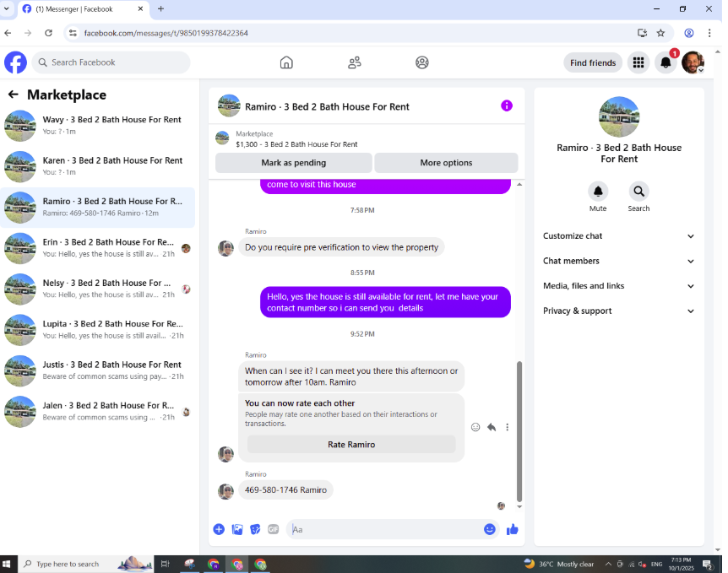Click the Search Facebook field
728x573 pixels.
pos(111,62)
